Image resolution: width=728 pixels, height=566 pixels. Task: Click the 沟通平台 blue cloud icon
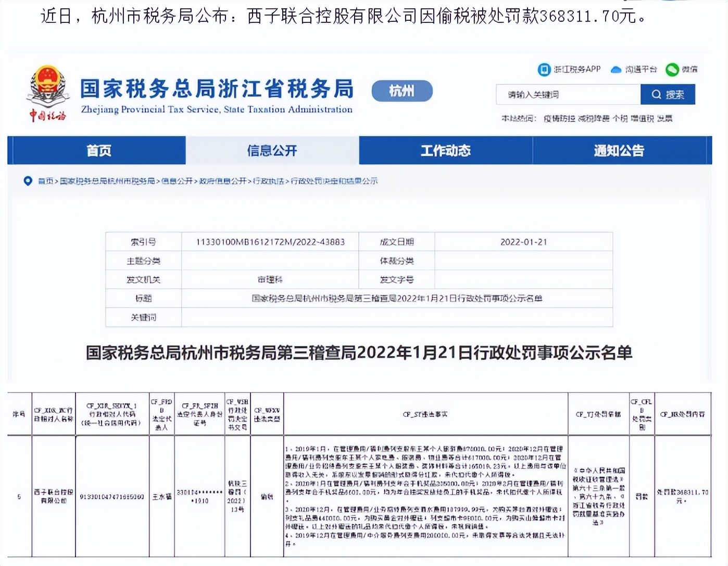617,69
